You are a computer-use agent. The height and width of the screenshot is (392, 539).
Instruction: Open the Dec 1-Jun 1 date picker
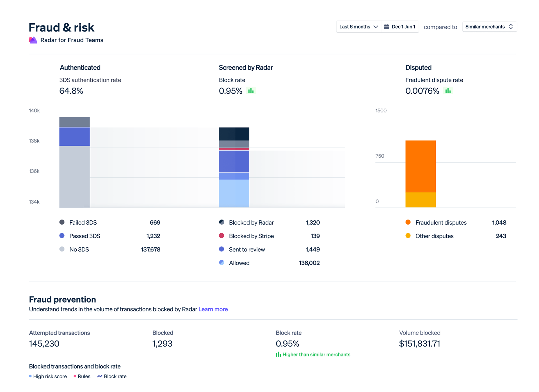pyautogui.click(x=400, y=27)
